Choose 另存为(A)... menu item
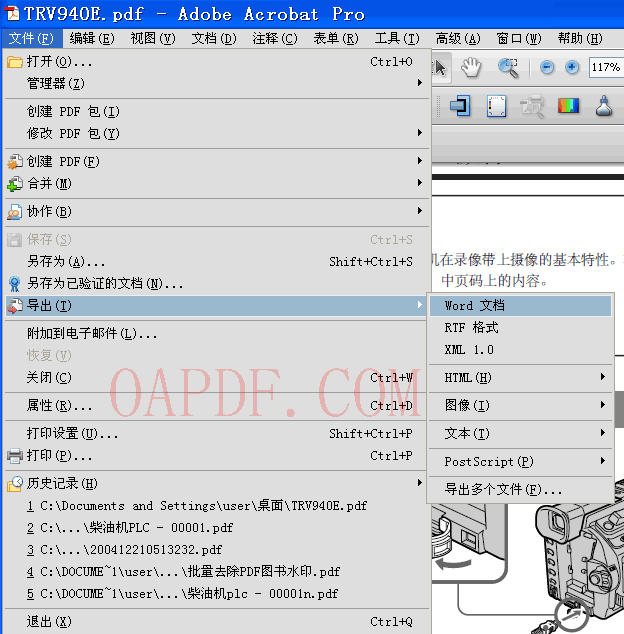 217,262
